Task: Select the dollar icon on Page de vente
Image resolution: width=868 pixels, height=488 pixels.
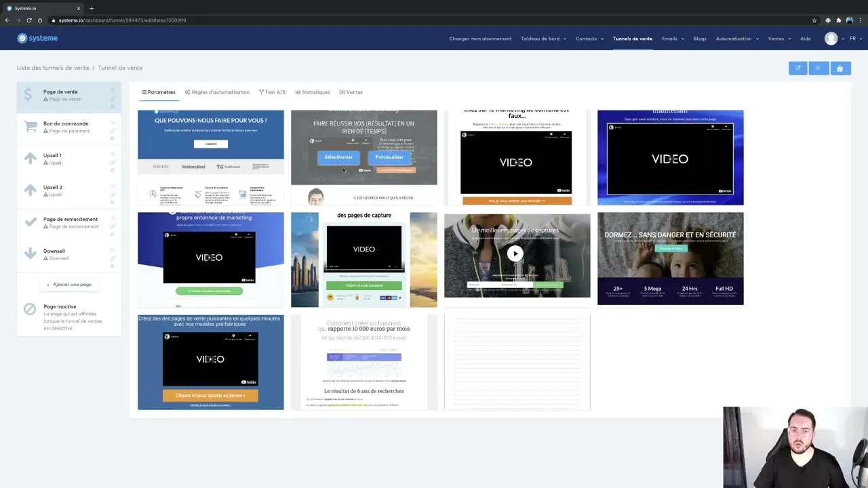Action: tap(28, 96)
